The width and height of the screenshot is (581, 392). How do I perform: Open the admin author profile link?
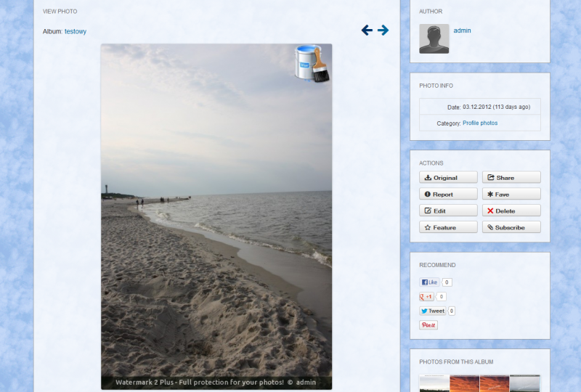point(462,30)
